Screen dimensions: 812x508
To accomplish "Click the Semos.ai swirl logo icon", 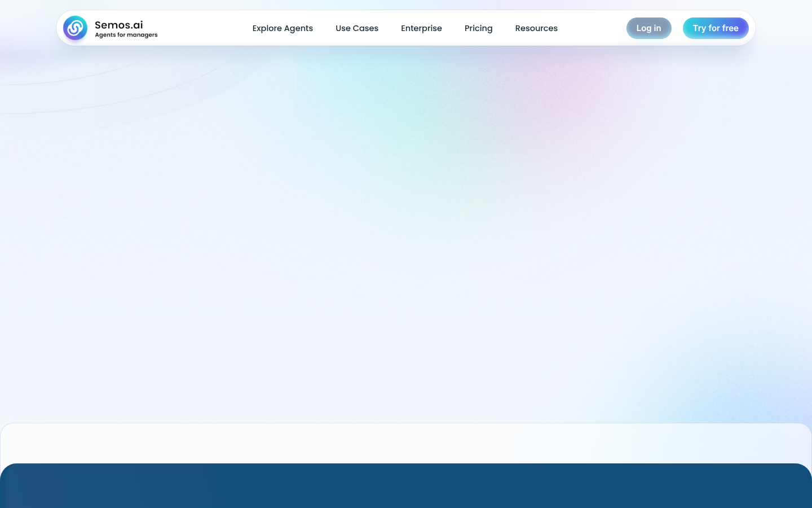I will pos(75,28).
